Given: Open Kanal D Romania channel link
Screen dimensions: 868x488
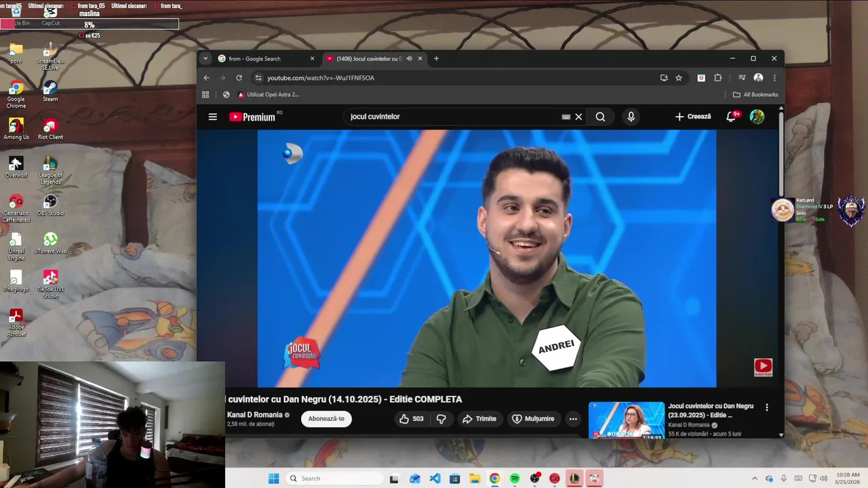Looking at the screenshot, I should [x=255, y=415].
